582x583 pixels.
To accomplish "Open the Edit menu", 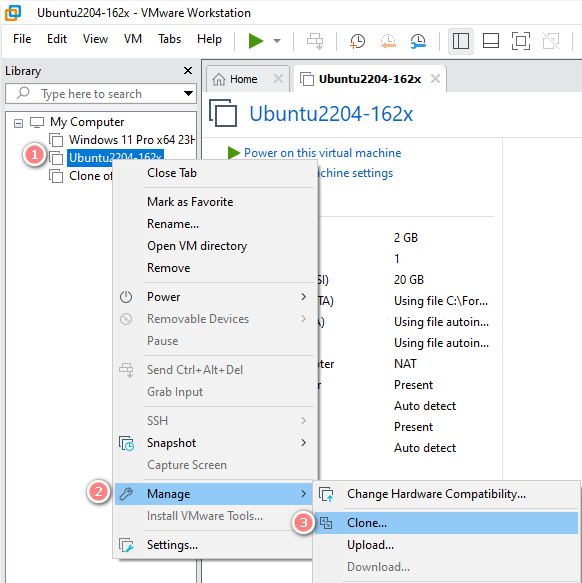I will pyautogui.click(x=57, y=39).
